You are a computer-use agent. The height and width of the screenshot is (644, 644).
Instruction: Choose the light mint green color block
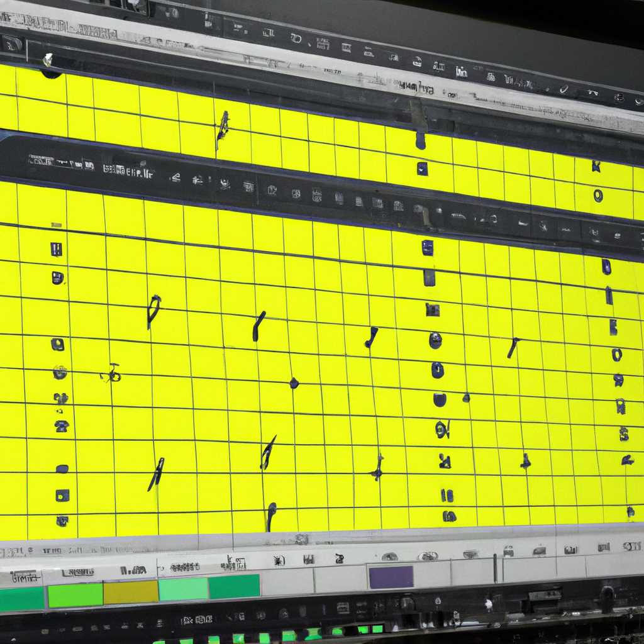click(183, 589)
